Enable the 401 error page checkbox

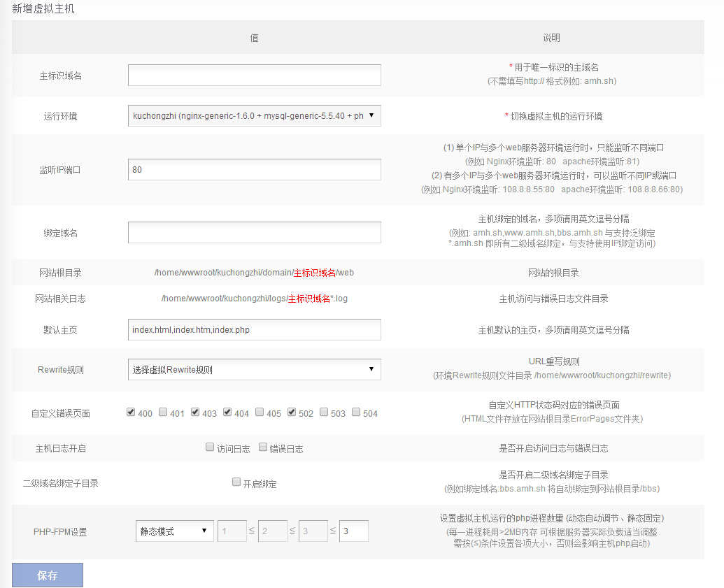(163, 413)
